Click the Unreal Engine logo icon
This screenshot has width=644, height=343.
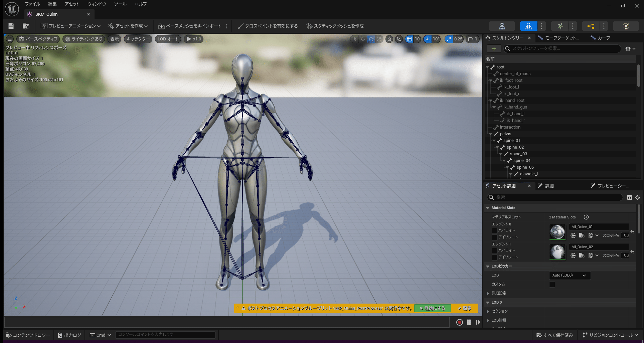pos(12,9)
